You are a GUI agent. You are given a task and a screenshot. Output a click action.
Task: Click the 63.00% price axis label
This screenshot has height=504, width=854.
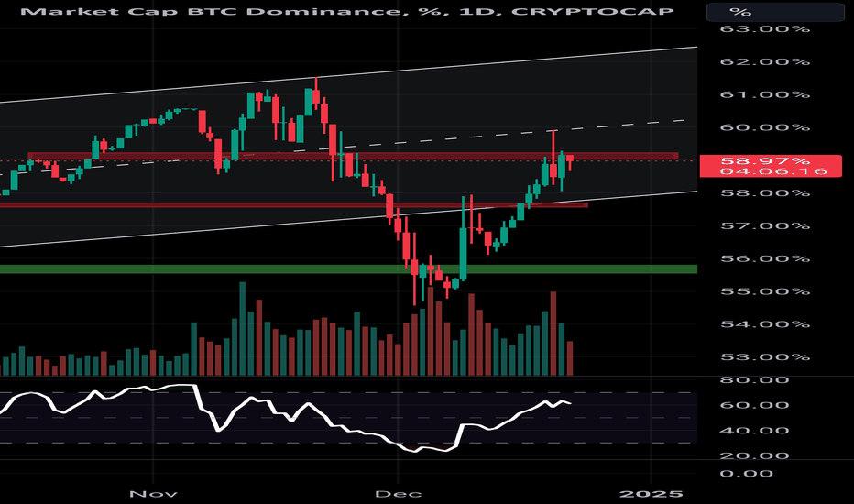pyautogui.click(x=765, y=28)
